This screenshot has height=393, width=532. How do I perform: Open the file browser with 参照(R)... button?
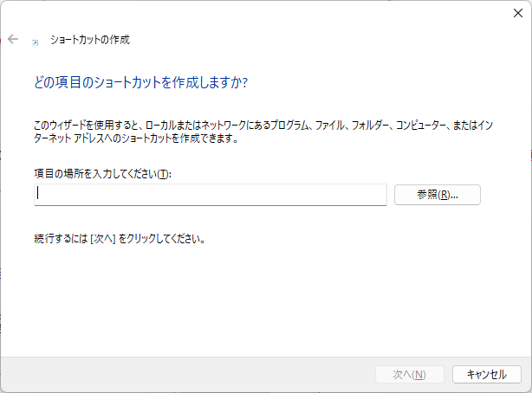[437, 195]
